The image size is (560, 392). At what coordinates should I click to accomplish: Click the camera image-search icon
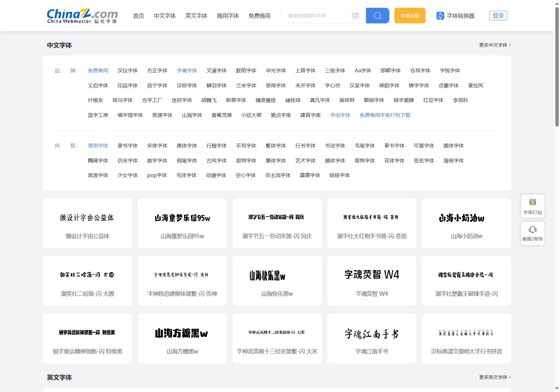point(355,16)
